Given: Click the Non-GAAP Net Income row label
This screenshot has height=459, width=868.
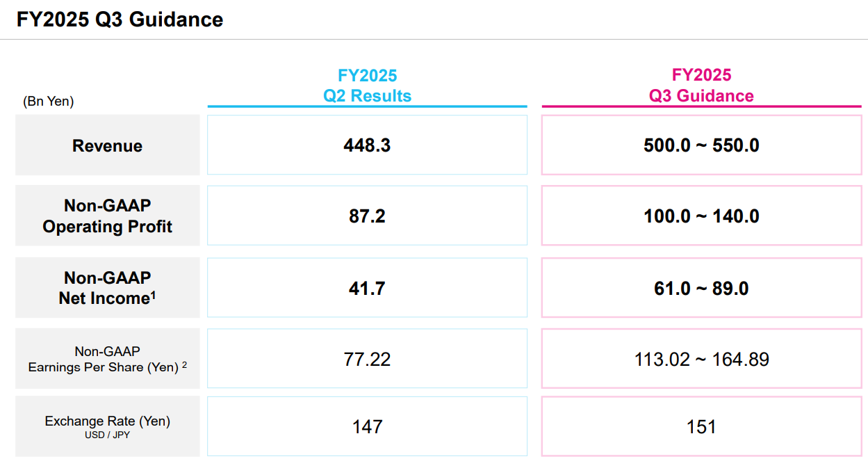Looking at the screenshot, I should [x=107, y=288].
